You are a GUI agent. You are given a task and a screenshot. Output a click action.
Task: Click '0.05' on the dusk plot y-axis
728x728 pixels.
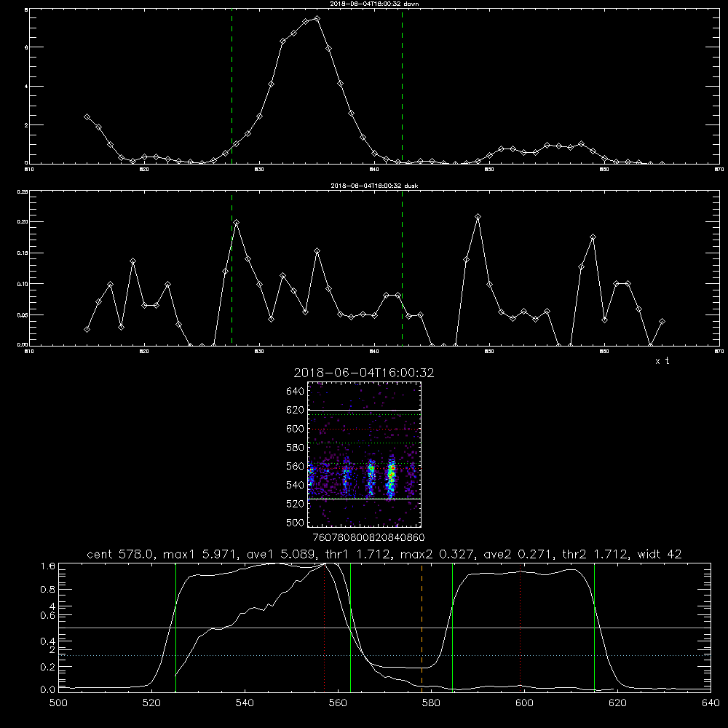point(23,314)
